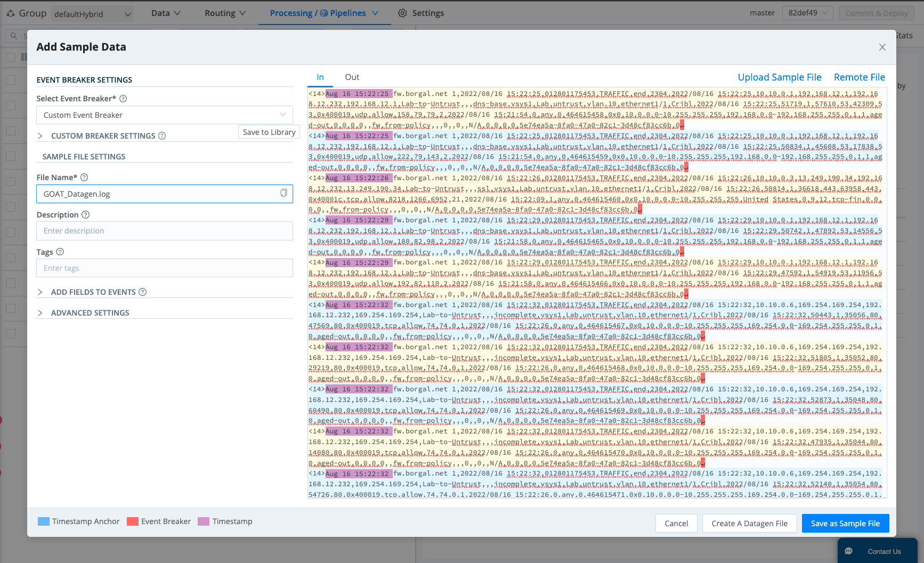Image resolution: width=924 pixels, height=563 pixels.
Task: Close the Add Sample Data dialog
Action: point(882,47)
